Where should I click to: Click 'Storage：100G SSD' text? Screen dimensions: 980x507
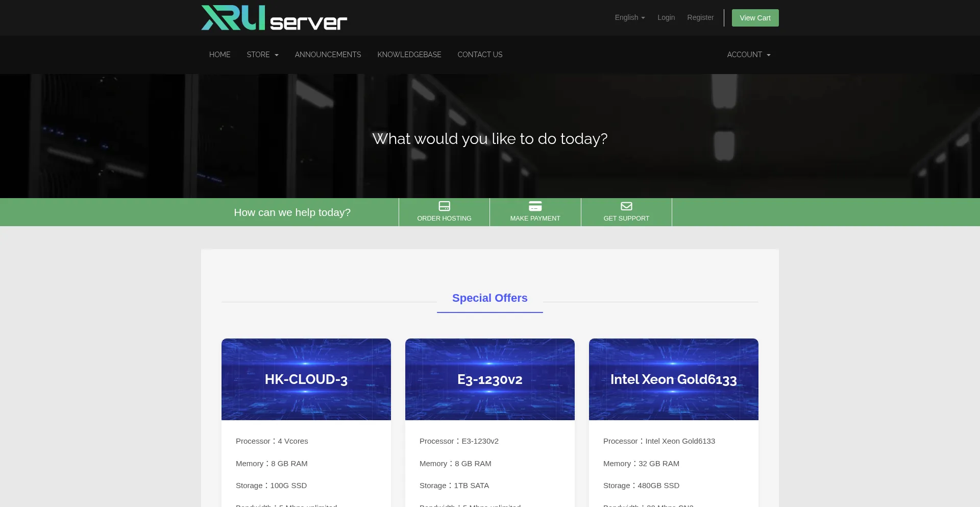point(271,486)
